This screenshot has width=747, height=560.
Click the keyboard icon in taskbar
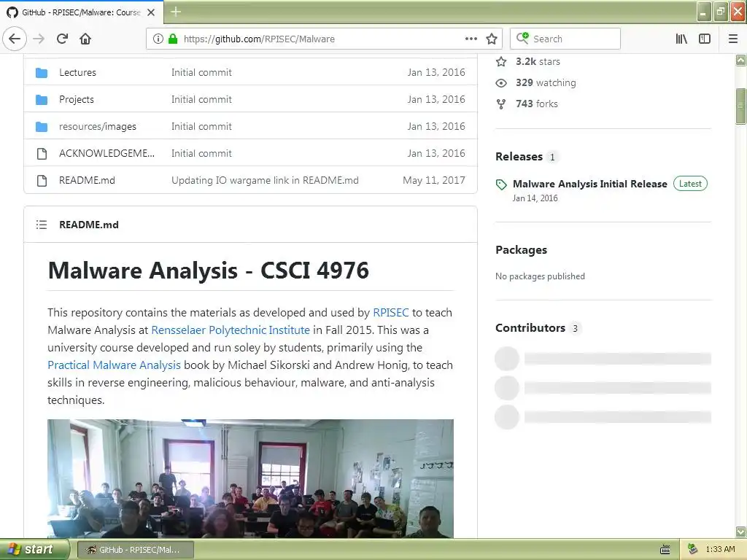point(665,550)
